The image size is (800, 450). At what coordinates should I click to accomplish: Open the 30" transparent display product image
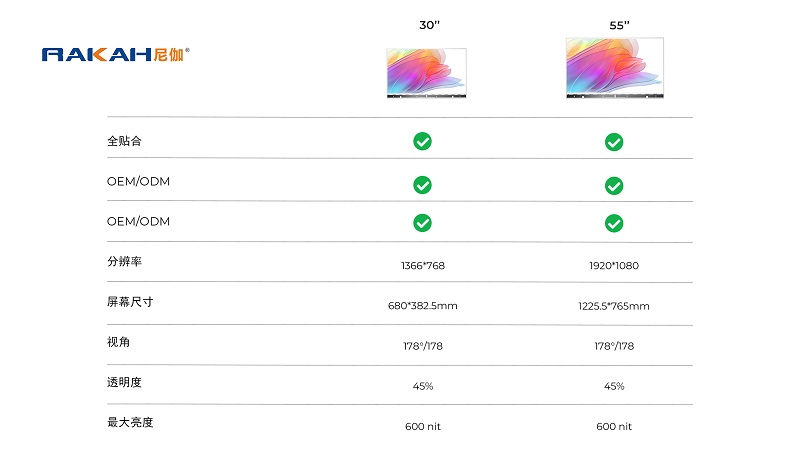coord(426,74)
